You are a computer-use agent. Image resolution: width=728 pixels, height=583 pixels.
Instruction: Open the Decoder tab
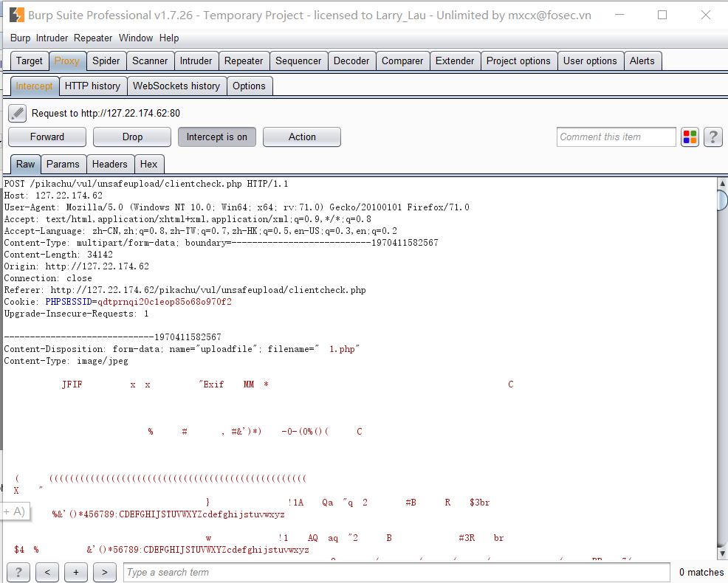click(351, 61)
